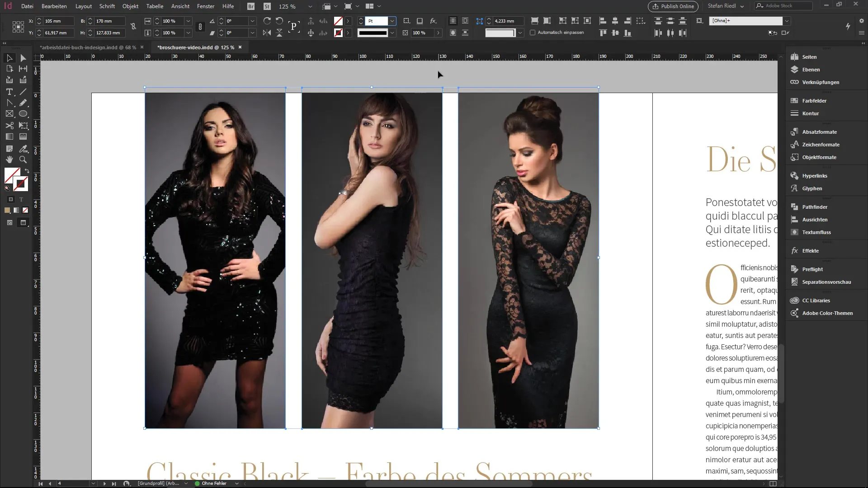Select the Selection tool (black arrow)
This screenshot has height=488, width=868.
click(x=9, y=58)
